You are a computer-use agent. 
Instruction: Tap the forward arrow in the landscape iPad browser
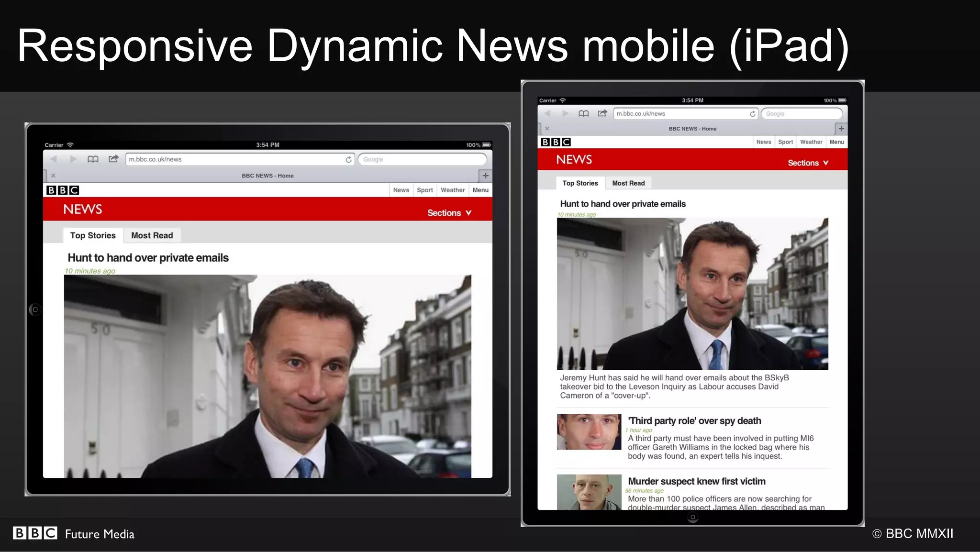pyautogui.click(x=73, y=159)
